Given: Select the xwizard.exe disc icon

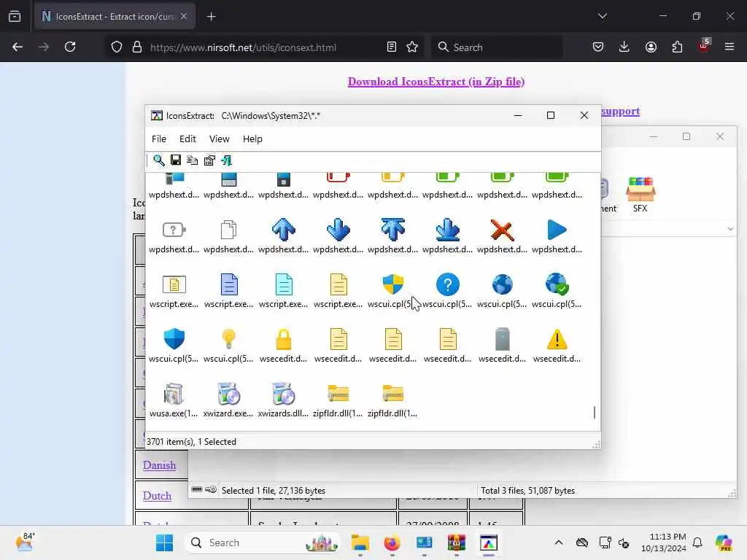Looking at the screenshot, I should pyautogui.click(x=228, y=394).
